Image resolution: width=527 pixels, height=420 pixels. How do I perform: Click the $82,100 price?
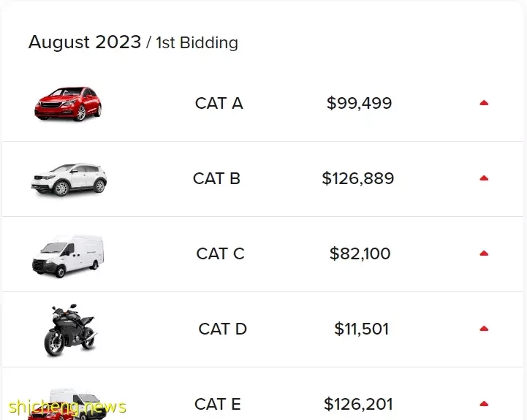coord(360,253)
